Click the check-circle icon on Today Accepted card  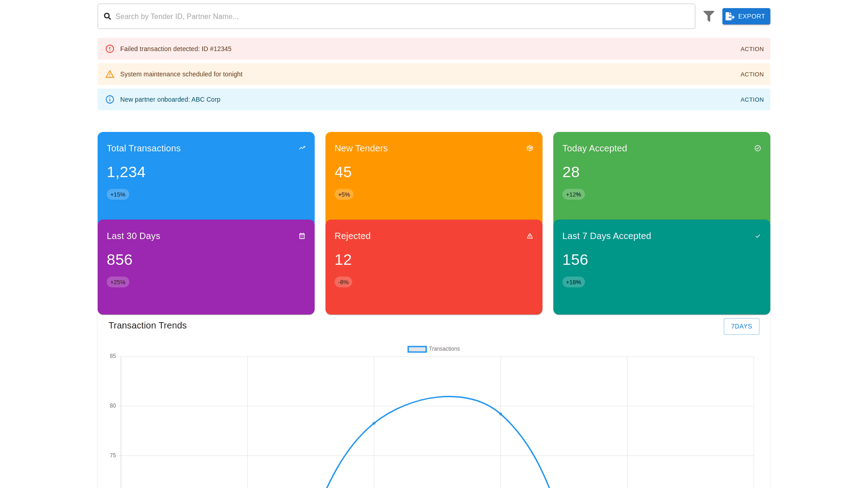758,148
